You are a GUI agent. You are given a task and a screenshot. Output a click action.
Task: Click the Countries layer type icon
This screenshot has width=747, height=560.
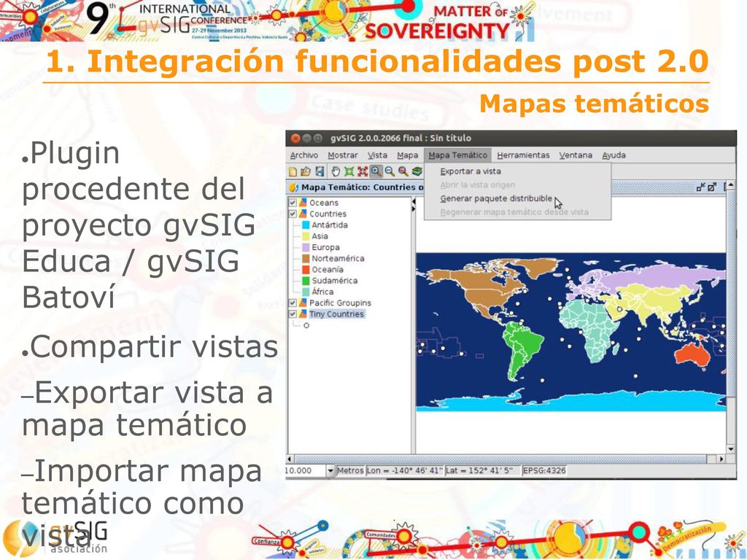click(303, 214)
